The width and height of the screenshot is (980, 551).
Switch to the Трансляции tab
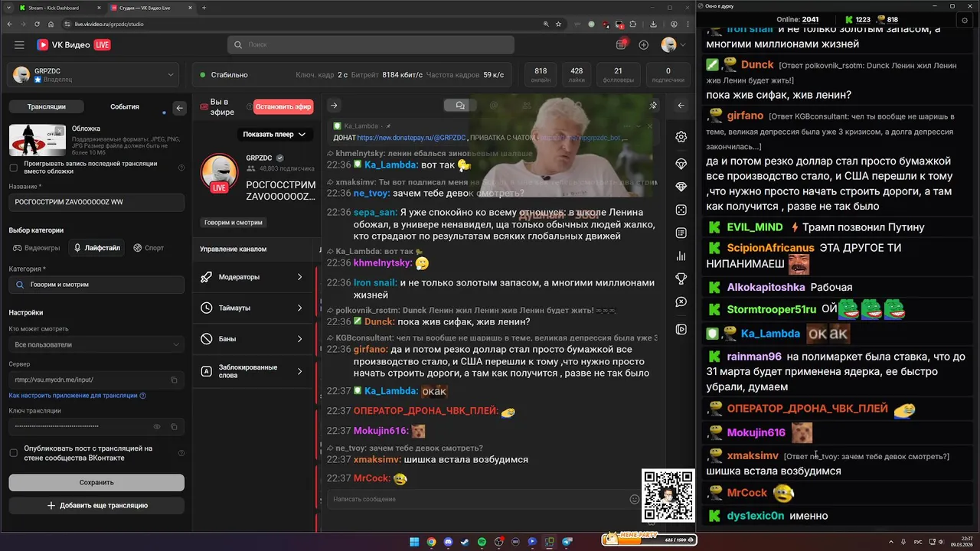point(46,107)
